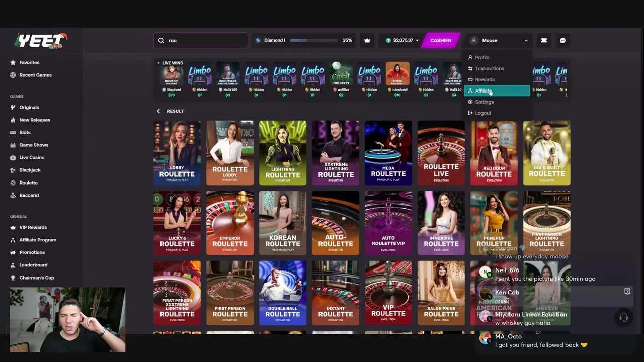This screenshot has width=644, height=362.
Task: Click the headset support icon
Action: coord(623,317)
